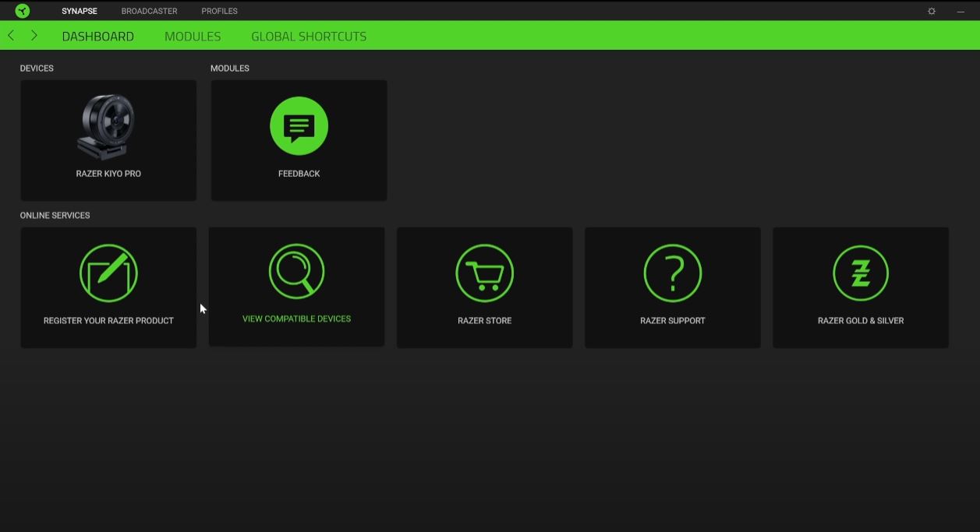Click the Razer Support question mark icon
Screen dimensions: 980x532
pyautogui.click(x=673, y=273)
